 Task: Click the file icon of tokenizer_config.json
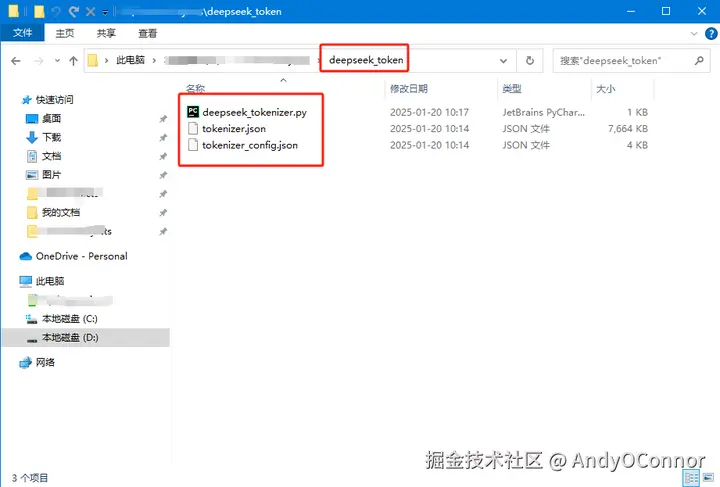(x=193, y=145)
